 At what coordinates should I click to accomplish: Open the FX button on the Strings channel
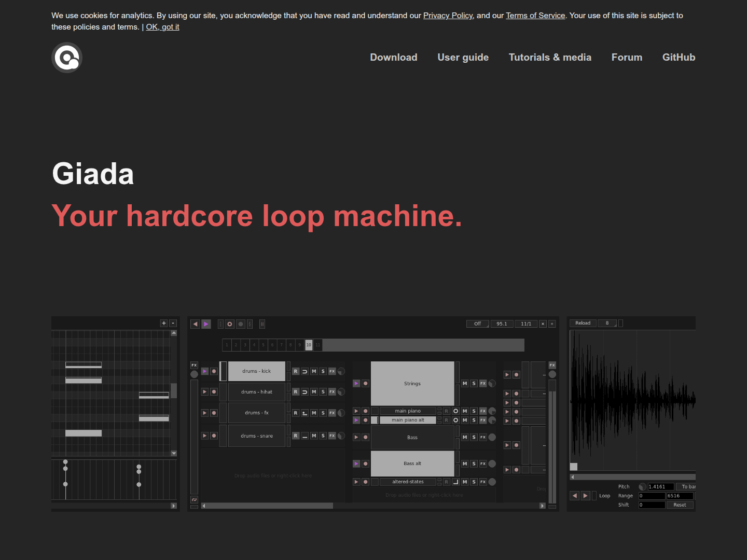click(x=483, y=384)
